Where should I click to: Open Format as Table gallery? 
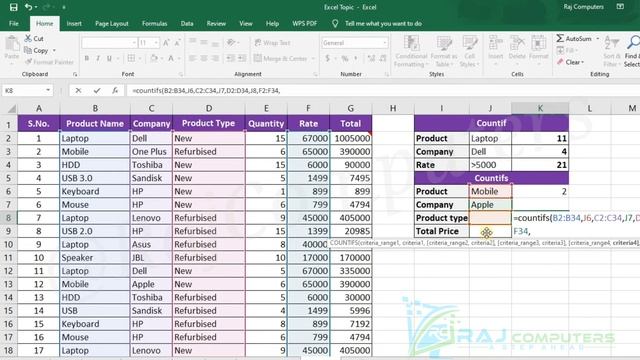coord(444,51)
